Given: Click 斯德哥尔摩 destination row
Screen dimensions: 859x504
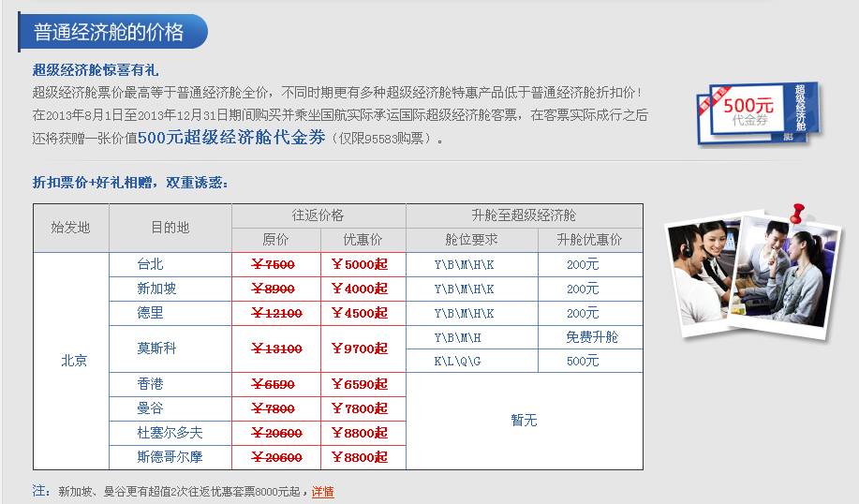Looking at the screenshot, I should [169, 457].
